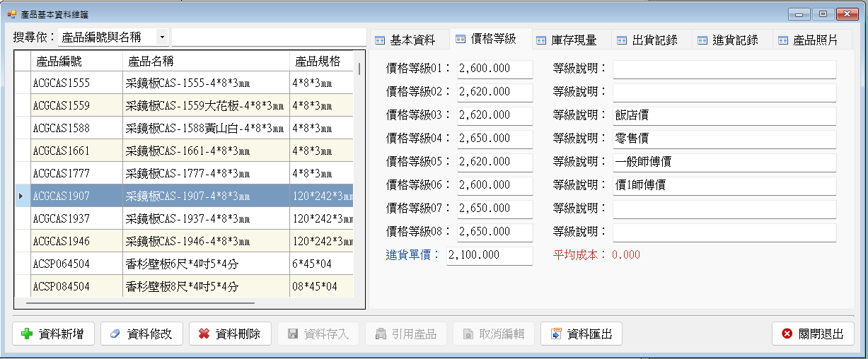Click the search text box next to the dropdown
Viewport: 868px width, 359px height.
coord(268,37)
